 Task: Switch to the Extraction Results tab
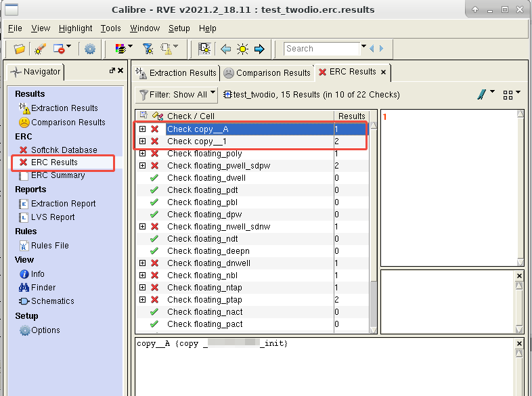(176, 72)
